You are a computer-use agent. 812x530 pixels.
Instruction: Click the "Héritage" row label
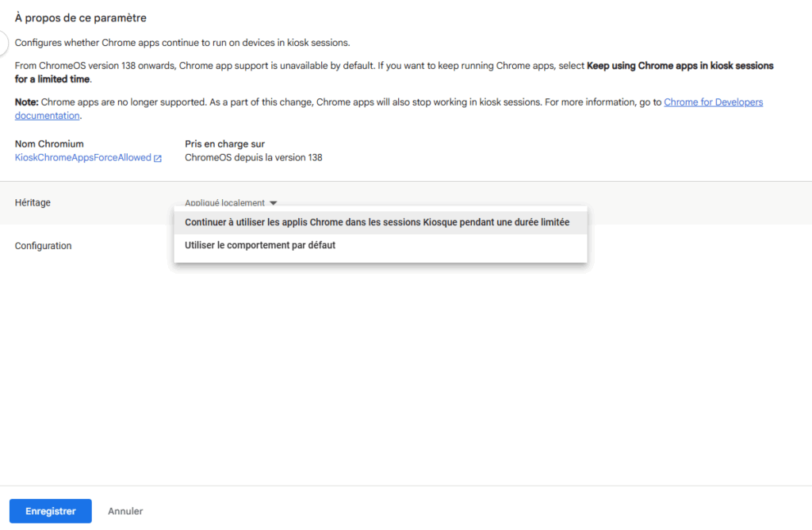tap(33, 203)
